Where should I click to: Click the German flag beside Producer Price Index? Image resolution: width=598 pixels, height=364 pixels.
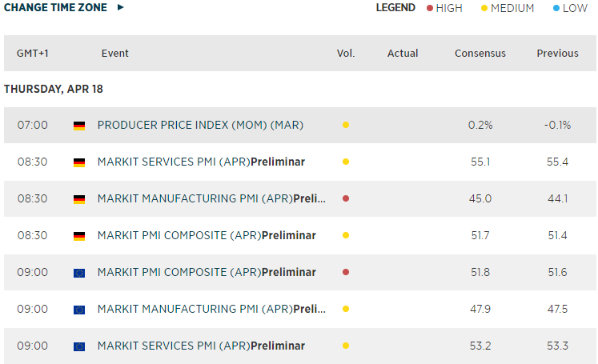tap(79, 126)
